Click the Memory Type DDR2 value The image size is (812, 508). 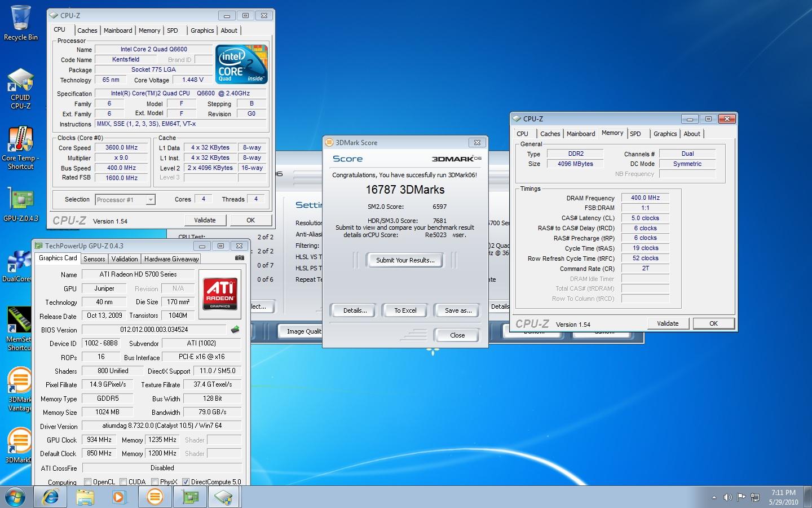pos(575,154)
